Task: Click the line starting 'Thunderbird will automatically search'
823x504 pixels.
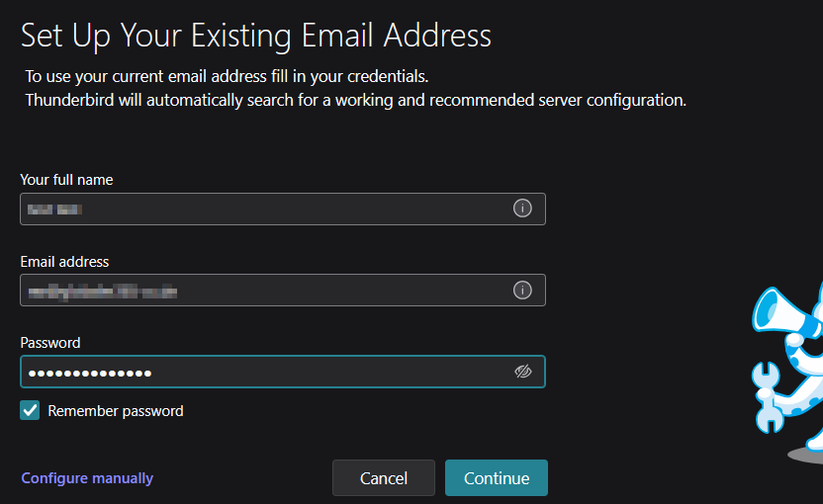Action: 356,100
